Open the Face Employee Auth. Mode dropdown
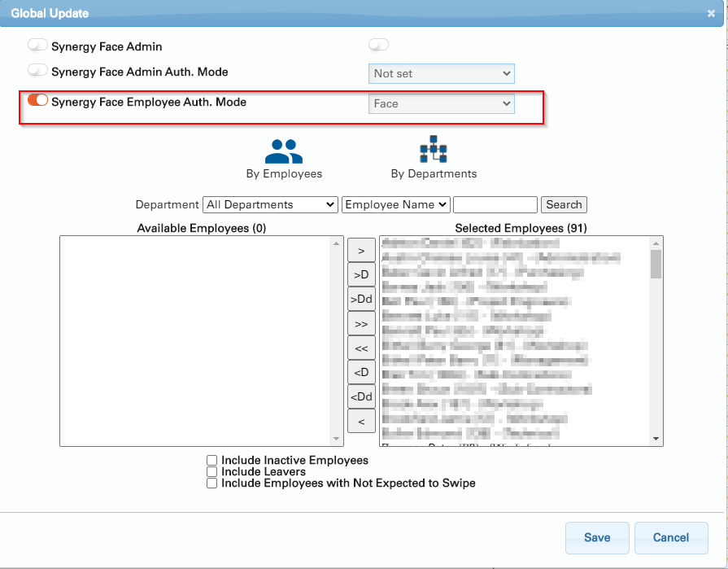The width and height of the screenshot is (728, 569). tap(441, 103)
